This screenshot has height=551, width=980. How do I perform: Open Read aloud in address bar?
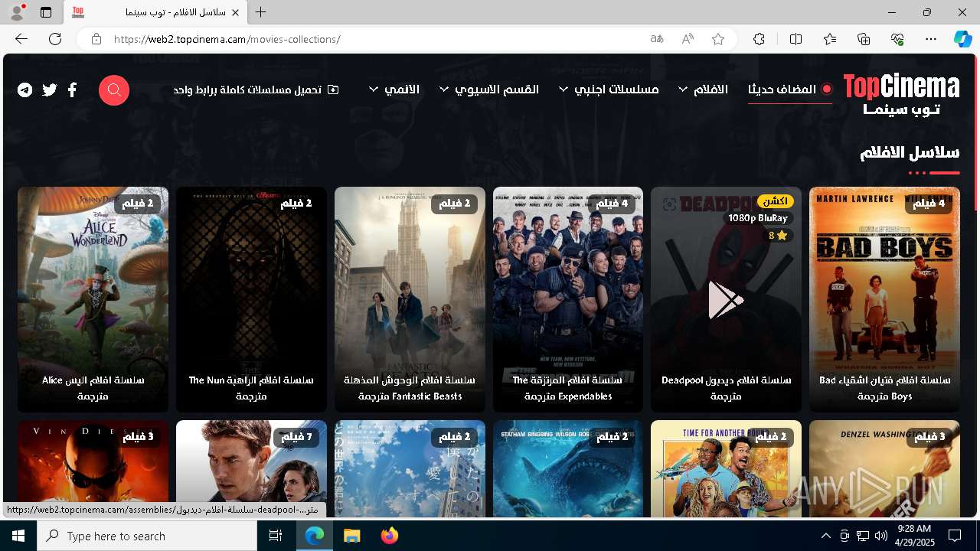(x=688, y=39)
